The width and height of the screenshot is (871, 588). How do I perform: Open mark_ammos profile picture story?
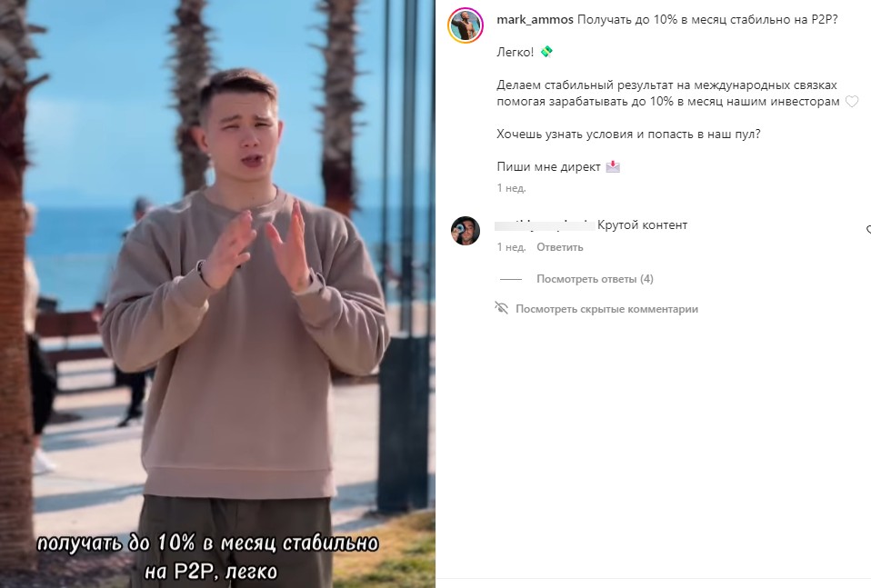(466, 25)
